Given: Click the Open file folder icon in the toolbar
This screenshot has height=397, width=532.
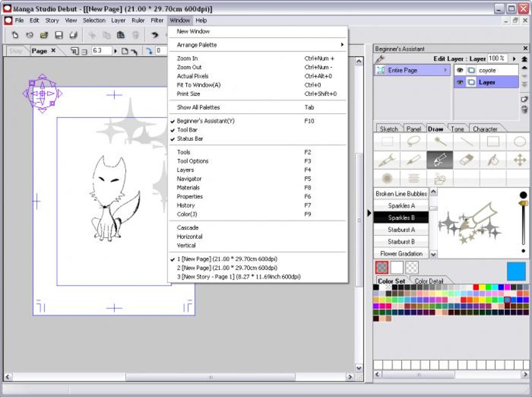Looking at the screenshot, I should point(44,34).
